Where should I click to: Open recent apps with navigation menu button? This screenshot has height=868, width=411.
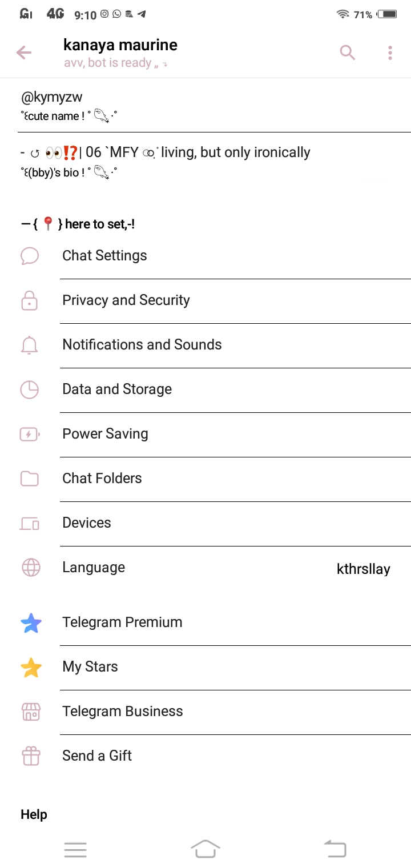(75, 850)
